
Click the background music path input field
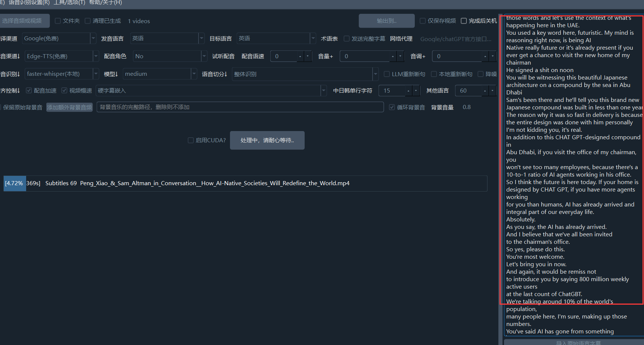240,107
